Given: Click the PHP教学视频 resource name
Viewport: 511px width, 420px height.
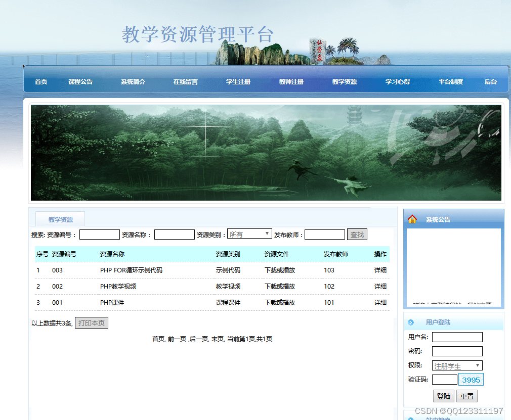Looking at the screenshot, I should click(118, 287).
